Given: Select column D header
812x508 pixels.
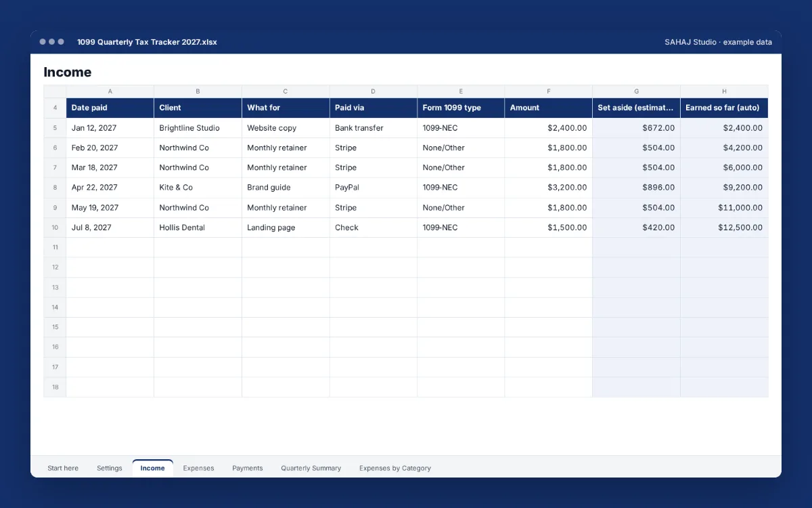Looking at the screenshot, I should click(374, 91).
